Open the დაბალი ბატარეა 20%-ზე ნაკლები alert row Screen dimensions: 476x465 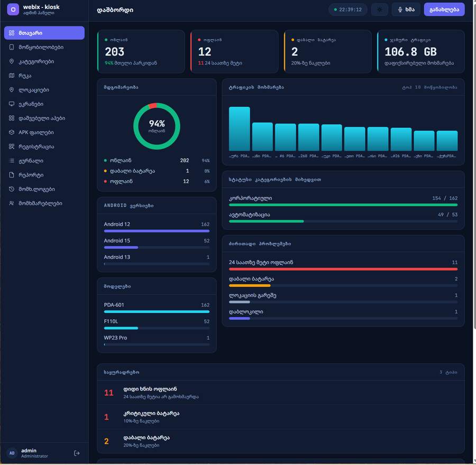click(x=281, y=441)
